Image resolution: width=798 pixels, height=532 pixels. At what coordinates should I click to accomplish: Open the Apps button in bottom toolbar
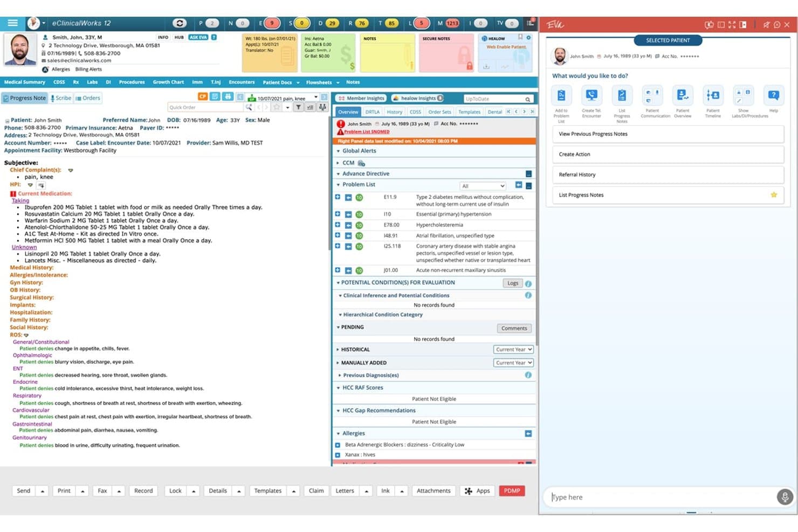[x=478, y=490]
